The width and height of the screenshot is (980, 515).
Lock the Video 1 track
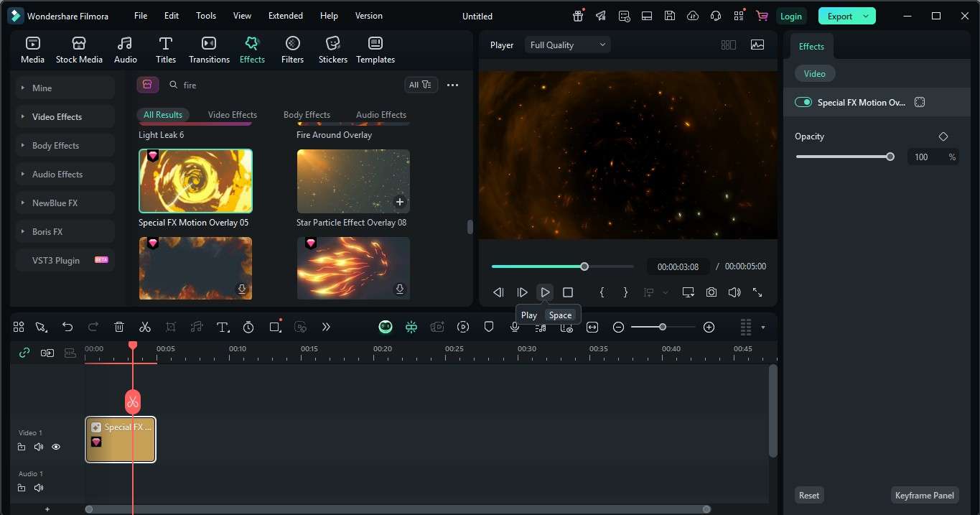pos(22,447)
